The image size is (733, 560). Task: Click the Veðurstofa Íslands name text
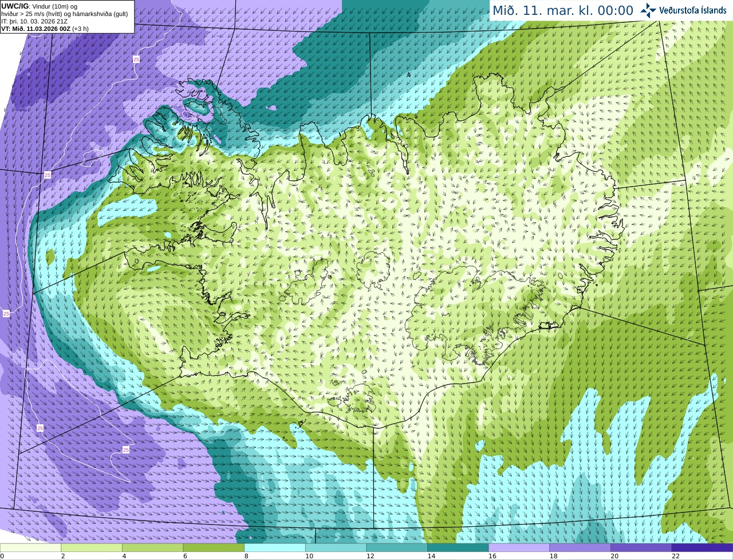click(x=693, y=10)
